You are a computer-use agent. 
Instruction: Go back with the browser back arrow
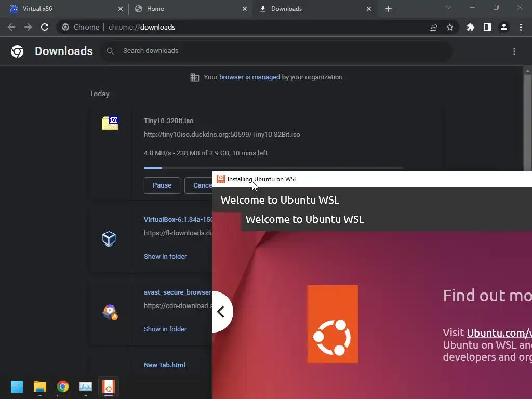coord(11,27)
